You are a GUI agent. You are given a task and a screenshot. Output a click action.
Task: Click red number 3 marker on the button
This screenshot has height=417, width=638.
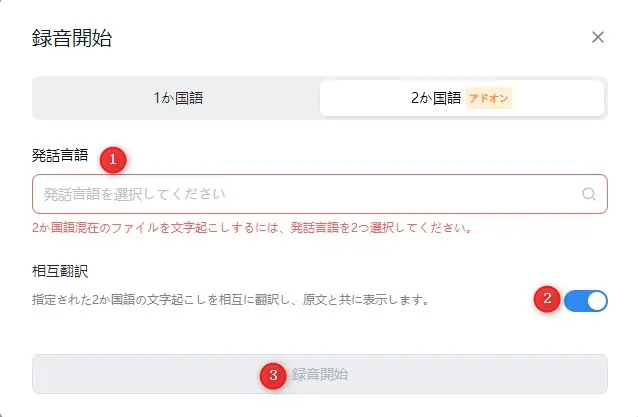(272, 375)
